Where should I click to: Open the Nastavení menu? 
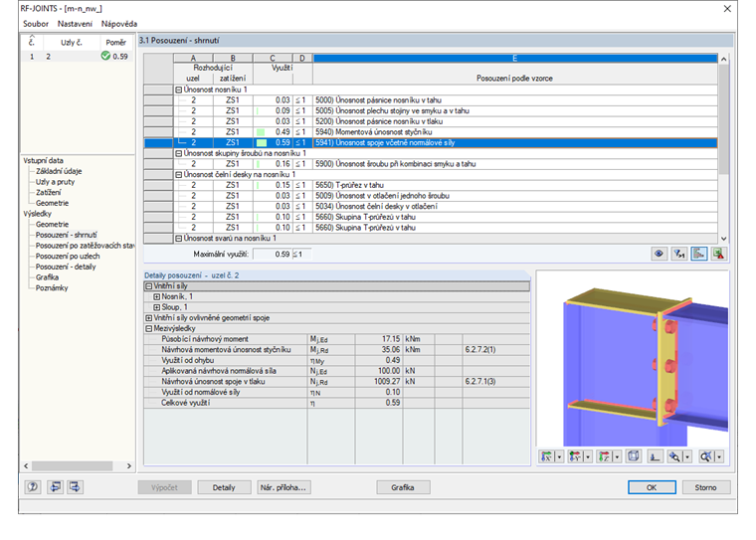[75, 24]
